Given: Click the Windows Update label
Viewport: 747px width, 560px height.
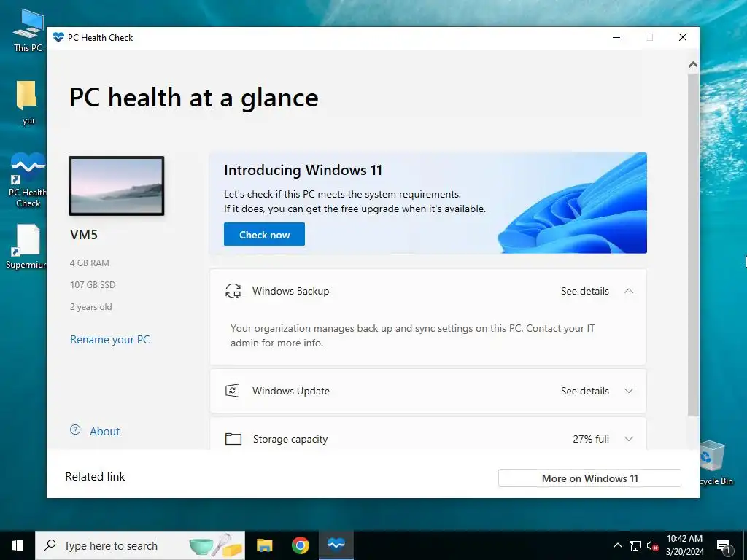Looking at the screenshot, I should [x=290, y=391].
